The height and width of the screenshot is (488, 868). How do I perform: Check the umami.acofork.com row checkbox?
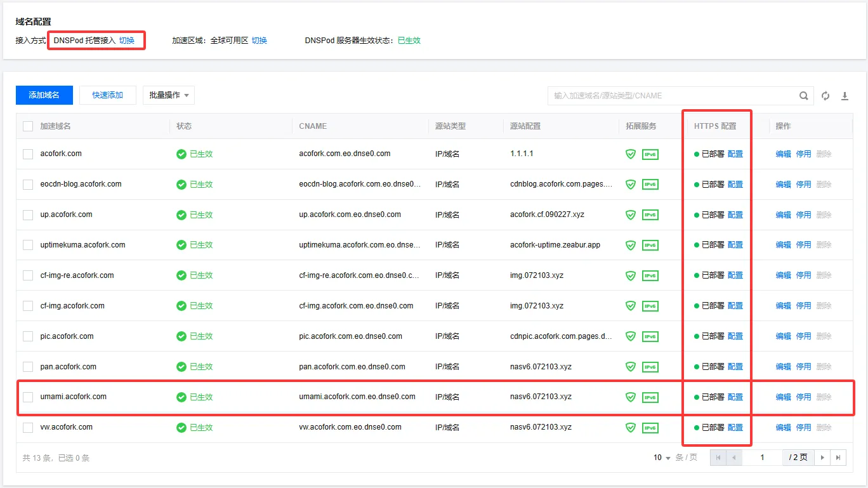click(x=28, y=397)
